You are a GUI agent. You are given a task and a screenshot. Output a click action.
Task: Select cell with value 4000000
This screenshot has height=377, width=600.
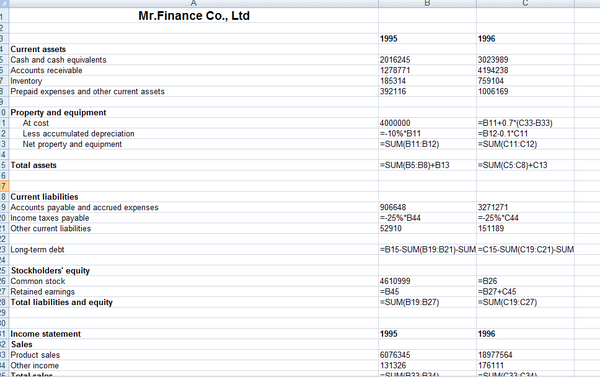click(x=395, y=123)
